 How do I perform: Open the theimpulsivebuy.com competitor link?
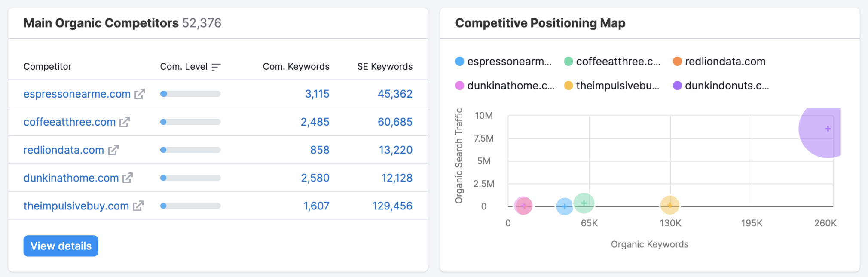(76, 206)
